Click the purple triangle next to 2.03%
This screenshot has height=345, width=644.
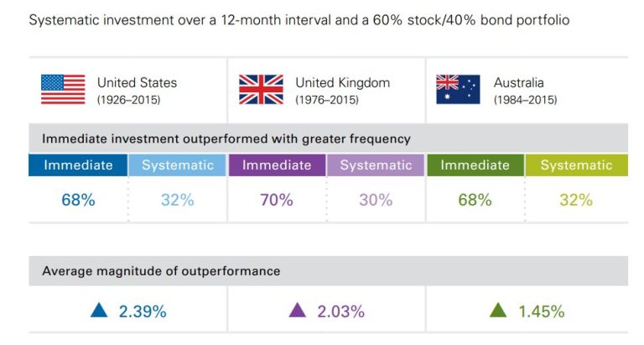click(x=298, y=311)
